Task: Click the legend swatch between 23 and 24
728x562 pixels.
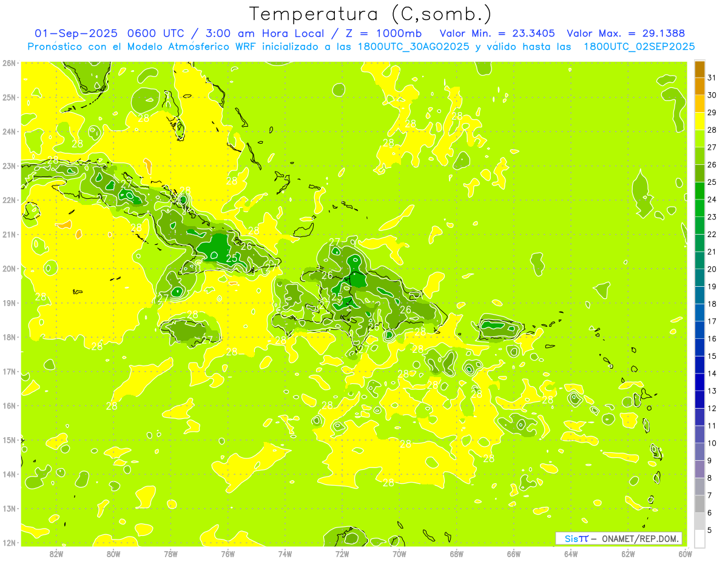Action: tap(699, 208)
